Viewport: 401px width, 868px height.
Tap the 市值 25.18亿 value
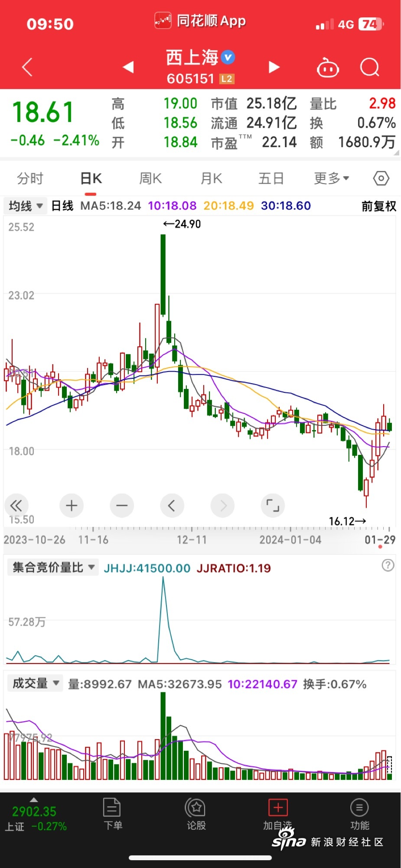coord(271,103)
